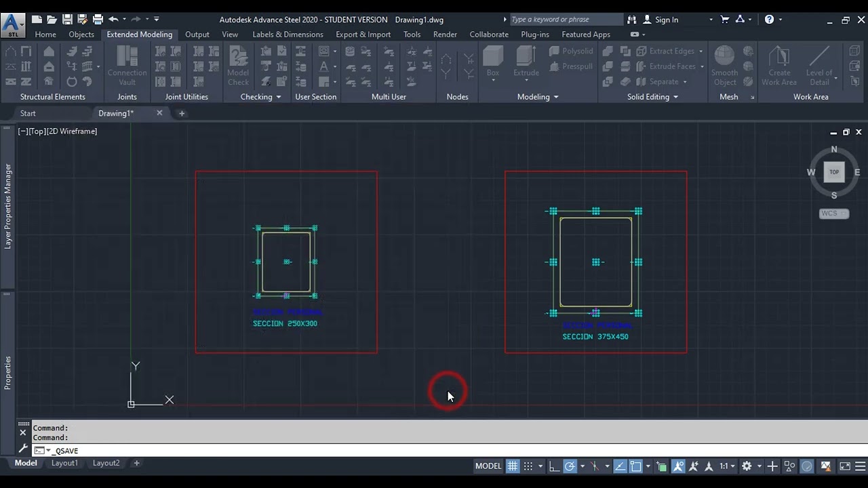Expand the Solid Editing panel dropdown

(652, 97)
